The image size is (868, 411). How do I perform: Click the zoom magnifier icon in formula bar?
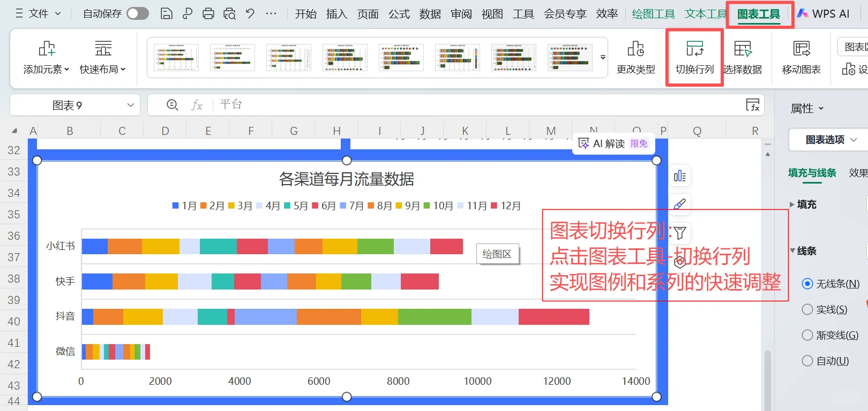coord(172,105)
